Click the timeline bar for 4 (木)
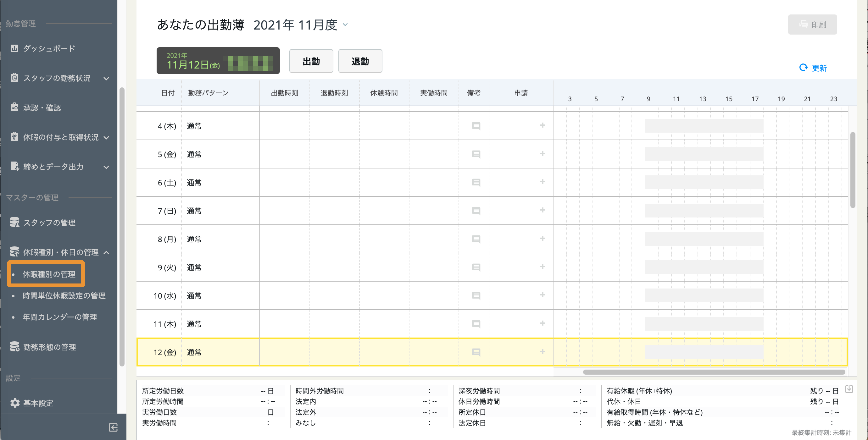 click(704, 126)
